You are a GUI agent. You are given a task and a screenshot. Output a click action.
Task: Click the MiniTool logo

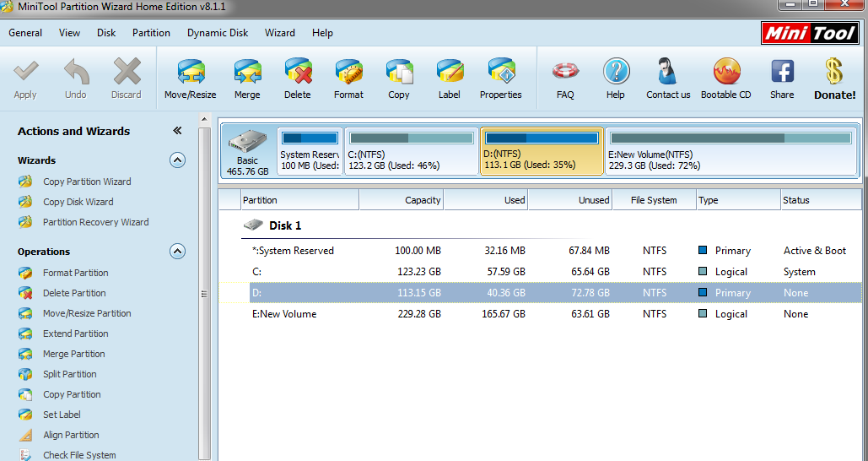coord(810,33)
